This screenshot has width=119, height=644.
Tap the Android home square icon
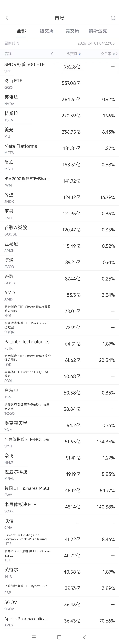(59, 637)
